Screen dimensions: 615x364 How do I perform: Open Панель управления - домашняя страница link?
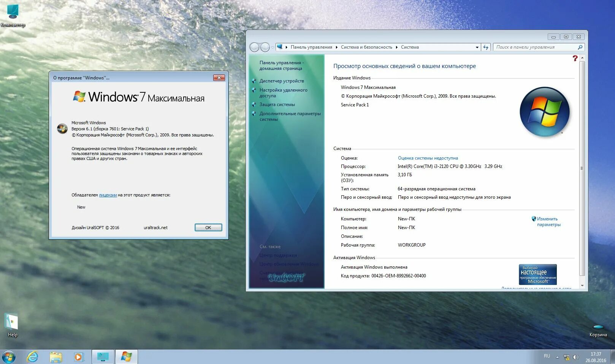coord(281,65)
